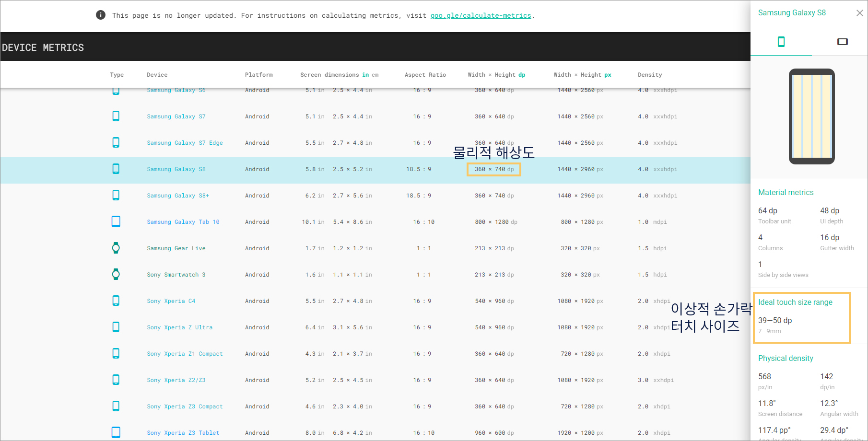The height and width of the screenshot is (441, 868).
Task: Click tablet icon for Sony Xperia Z3 Tablet
Action: tap(116, 432)
